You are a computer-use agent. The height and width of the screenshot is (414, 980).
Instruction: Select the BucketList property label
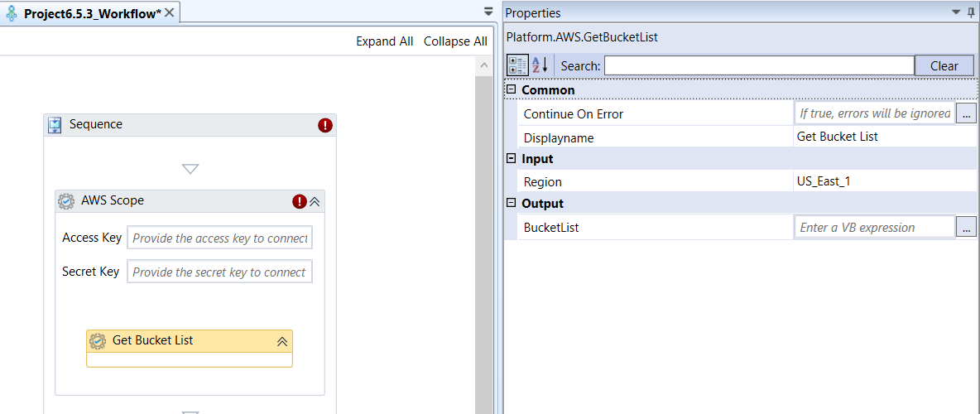[551, 228]
